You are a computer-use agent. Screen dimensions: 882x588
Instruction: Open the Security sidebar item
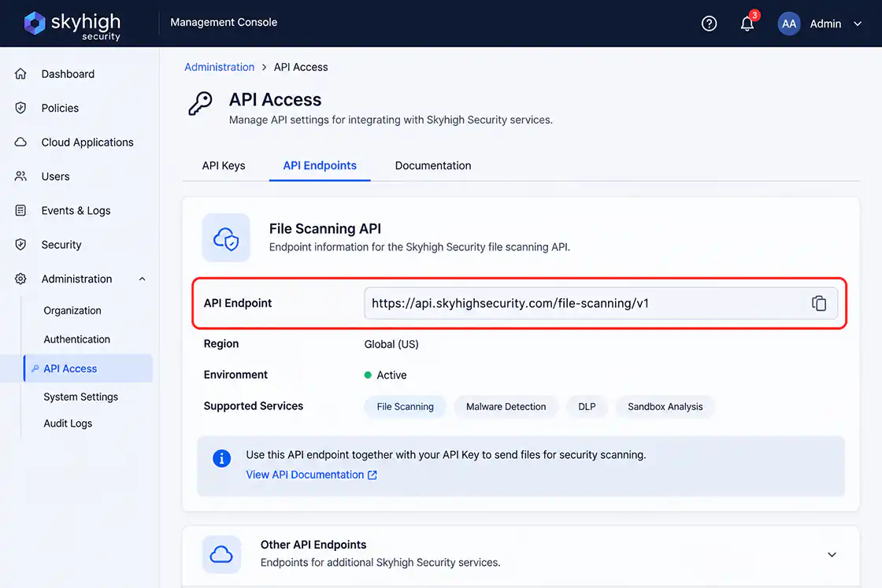point(61,245)
